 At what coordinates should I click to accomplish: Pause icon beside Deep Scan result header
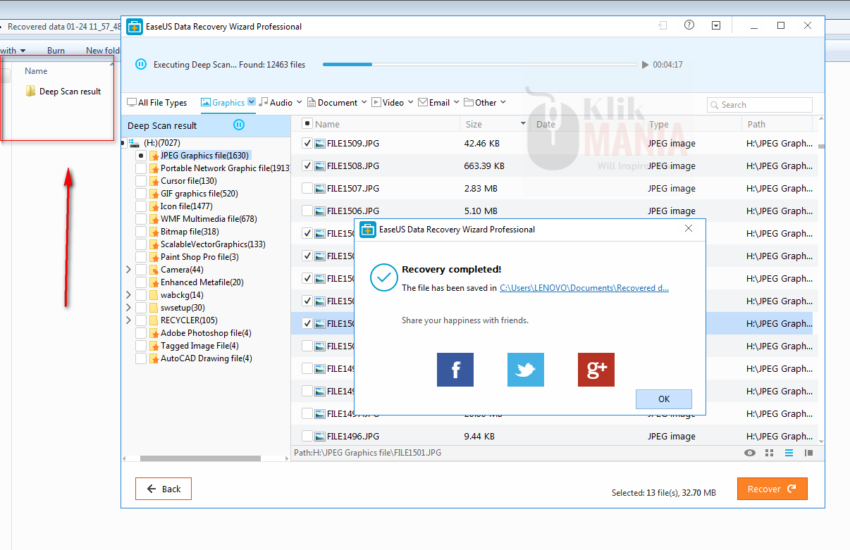239,125
